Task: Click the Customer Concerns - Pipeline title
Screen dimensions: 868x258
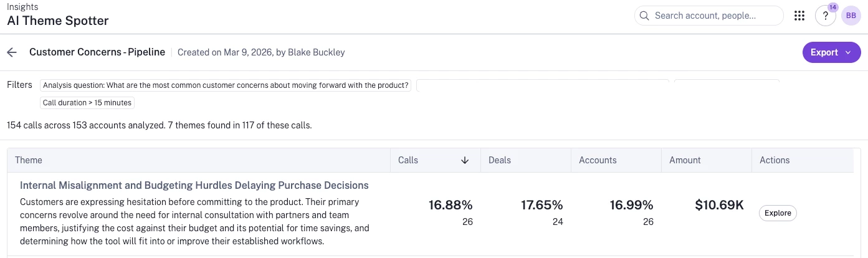Action: pyautogui.click(x=97, y=52)
